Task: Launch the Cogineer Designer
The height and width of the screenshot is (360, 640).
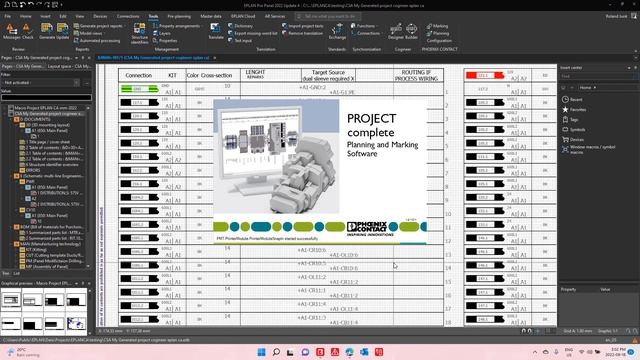Action: 395,31
